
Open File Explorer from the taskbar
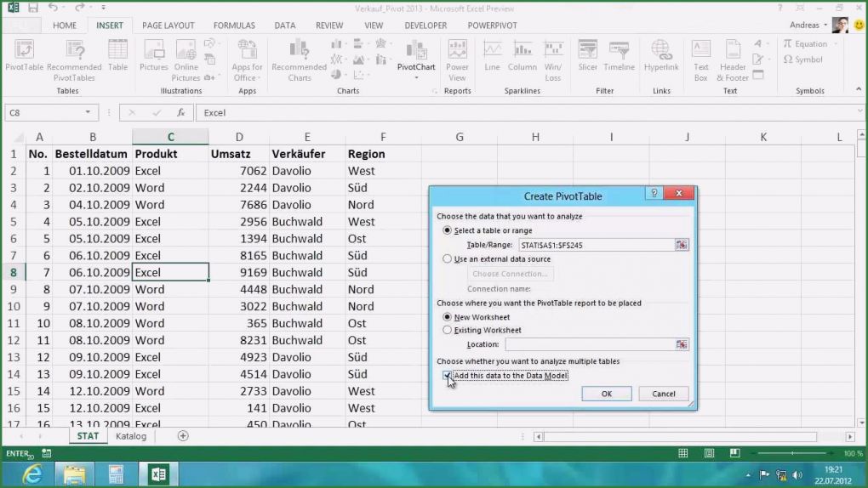click(x=74, y=474)
